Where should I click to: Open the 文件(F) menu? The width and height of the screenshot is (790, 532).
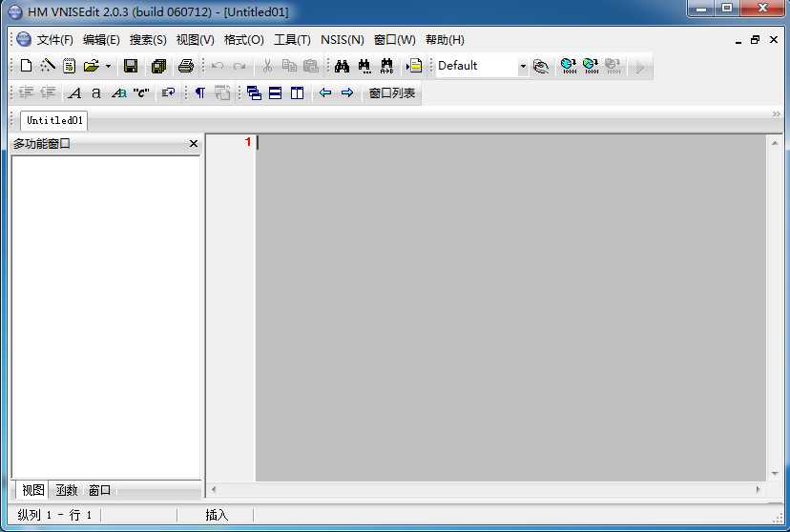(x=55, y=40)
